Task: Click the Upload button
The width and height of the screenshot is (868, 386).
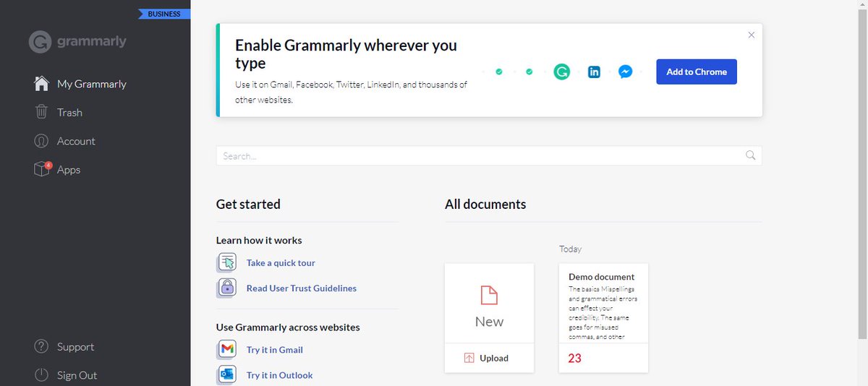Action: point(489,358)
